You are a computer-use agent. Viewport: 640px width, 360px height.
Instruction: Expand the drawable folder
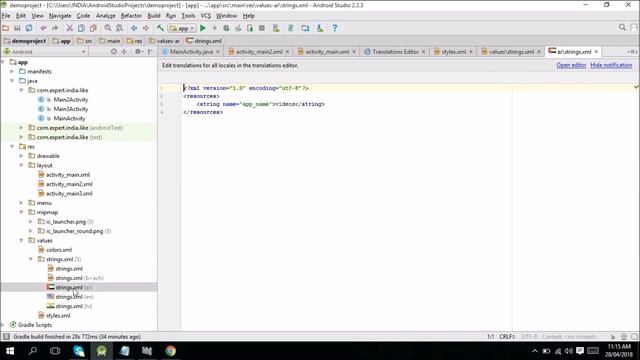[x=22, y=156]
